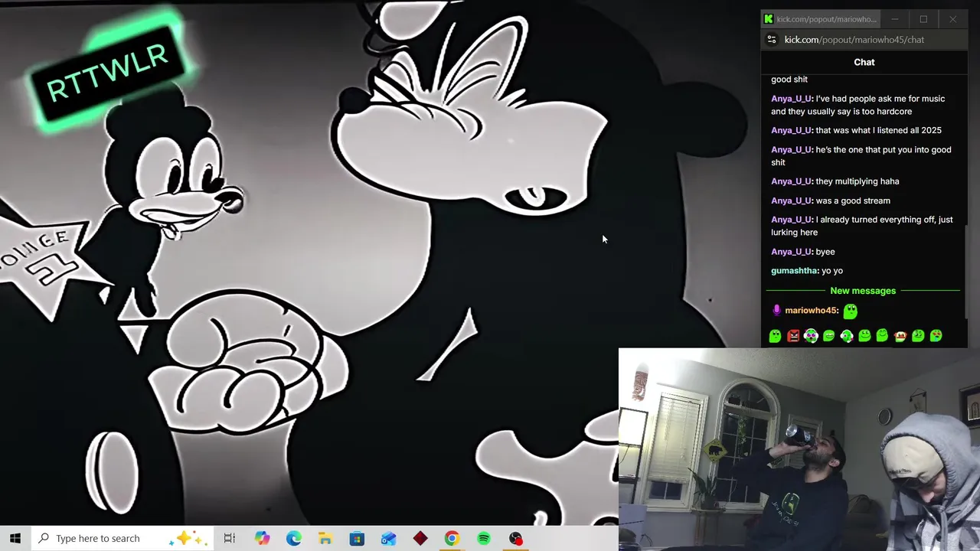The width and height of the screenshot is (980, 551).
Task: Open Microsoft Store from taskbar
Action: (357, 538)
